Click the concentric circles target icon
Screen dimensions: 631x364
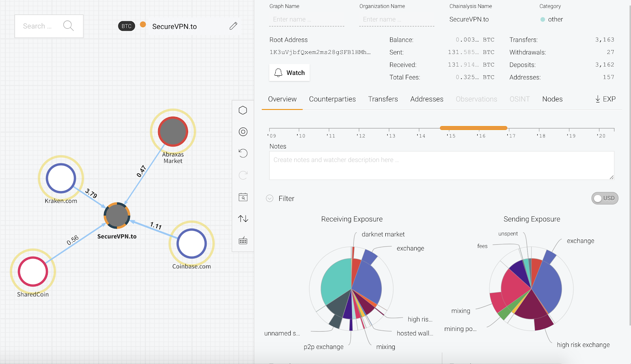[x=243, y=132]
